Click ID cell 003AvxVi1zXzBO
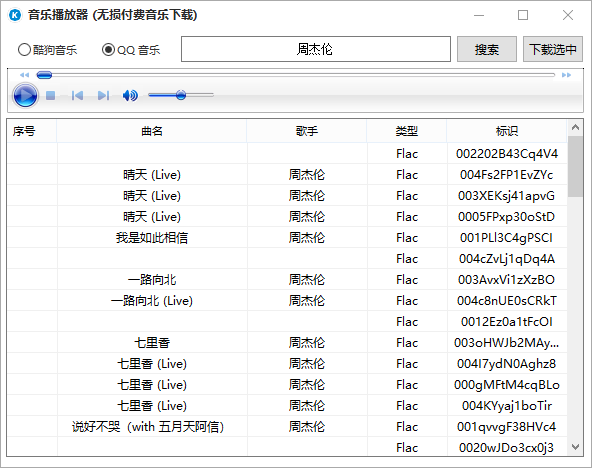This screenshot has width=592, height=468. coord(507,280)
